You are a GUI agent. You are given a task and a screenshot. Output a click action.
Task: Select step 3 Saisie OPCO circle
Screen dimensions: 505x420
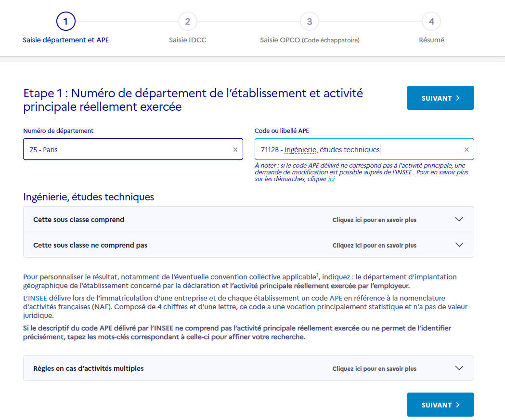310,22
